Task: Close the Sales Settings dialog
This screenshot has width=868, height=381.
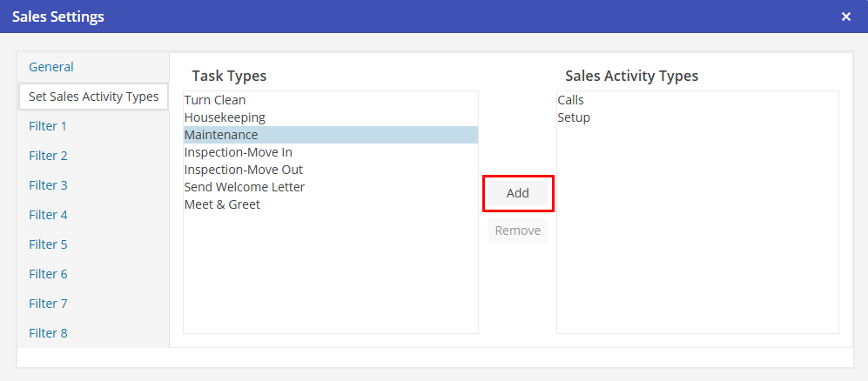Action: pos(846,17)
